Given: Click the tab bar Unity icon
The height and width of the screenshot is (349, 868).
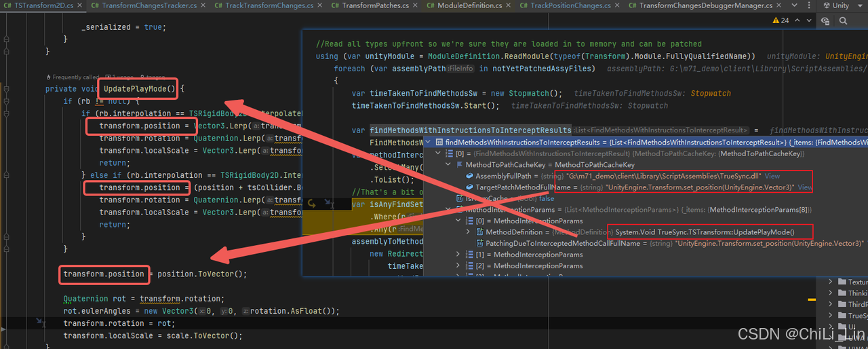Looking at the screenshot, I should click(826, 5).
